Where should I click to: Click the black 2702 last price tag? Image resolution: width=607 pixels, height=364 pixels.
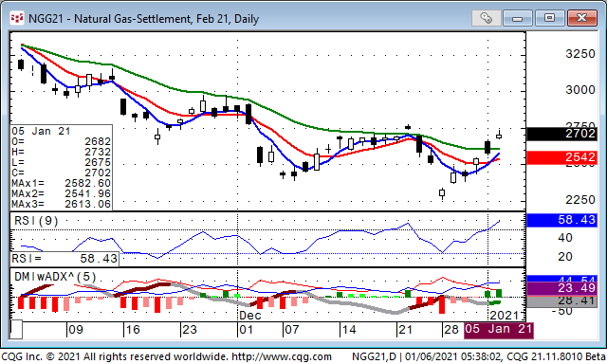[x=561, y=134]
